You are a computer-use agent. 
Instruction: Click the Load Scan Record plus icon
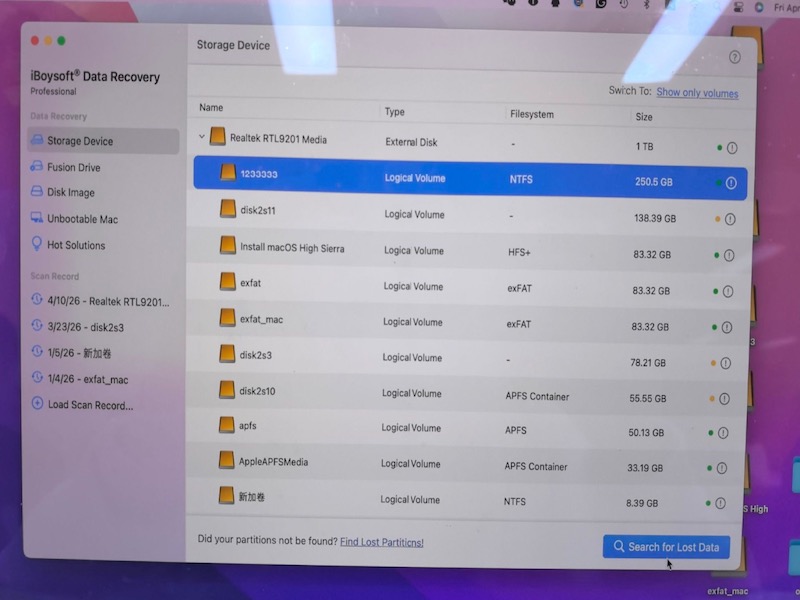pyautogui.click(x=37, y=403)
